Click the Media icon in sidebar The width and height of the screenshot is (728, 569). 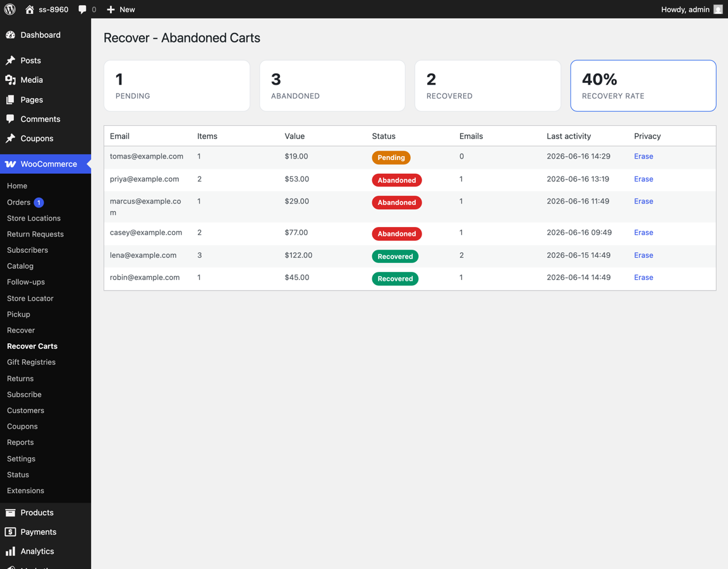click(x=10, y=80)
